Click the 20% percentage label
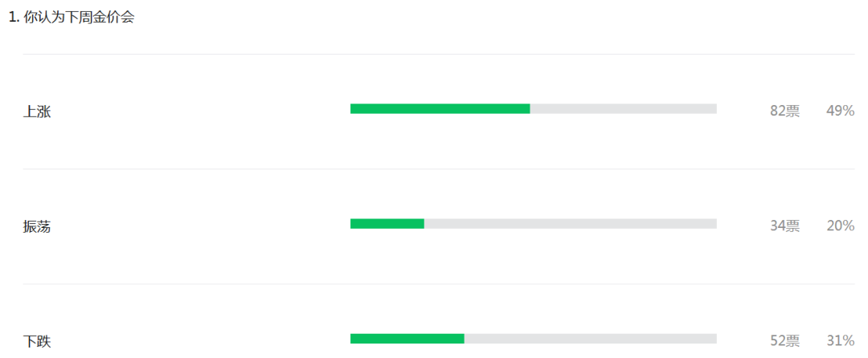 tap(840, 226)
